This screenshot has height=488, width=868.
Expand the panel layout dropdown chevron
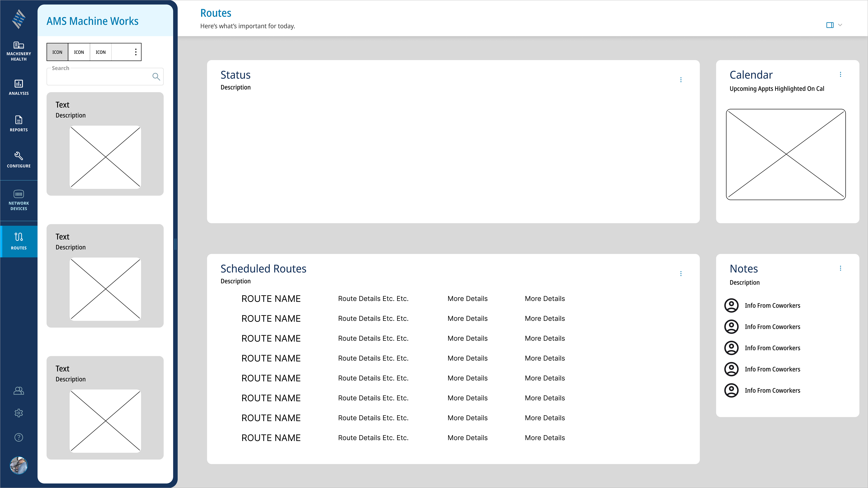pyautogui.click(x=840, y=25)
